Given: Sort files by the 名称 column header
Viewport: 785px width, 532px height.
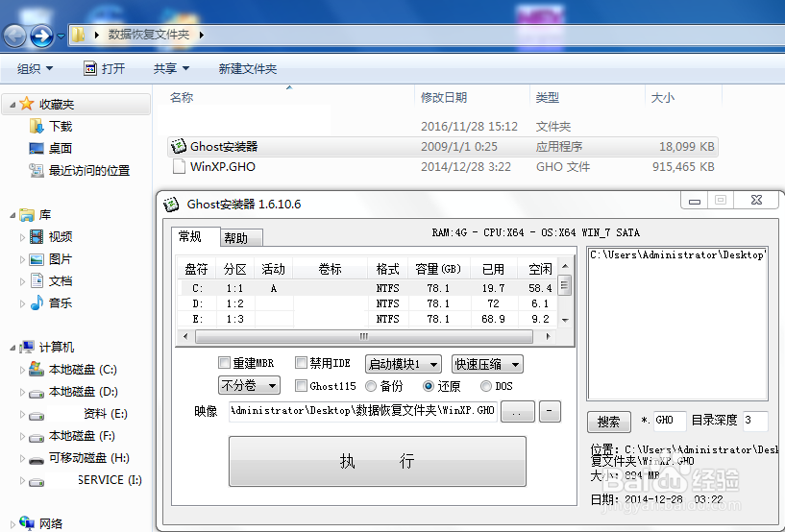Looking at the screenshot, I should click(x=182, y=98).
